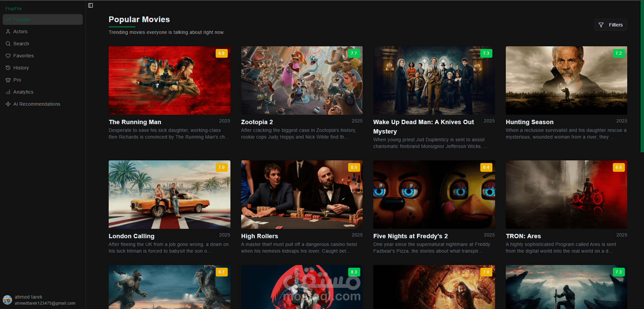644x309 pixels.
Task: Click the 2025 year next to London Calling
Action: pos(225,235)
